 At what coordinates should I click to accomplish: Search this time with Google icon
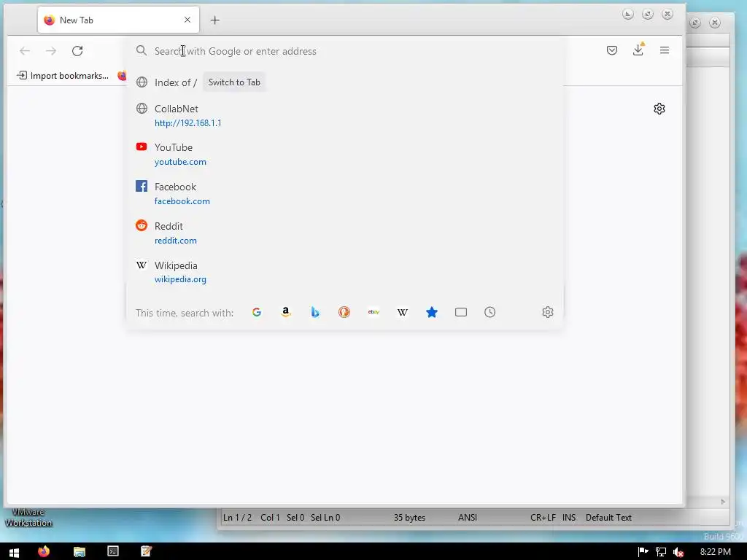click(x=257, y=312)
